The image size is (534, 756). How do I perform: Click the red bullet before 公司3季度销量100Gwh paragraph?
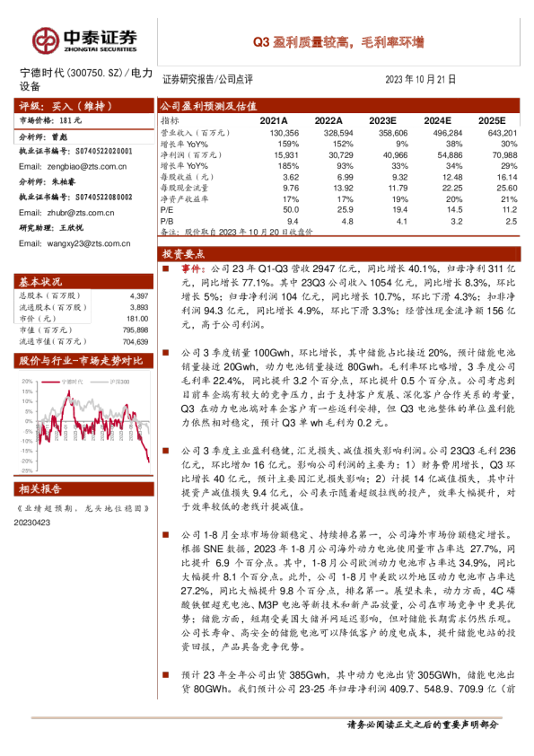(166, 353)
